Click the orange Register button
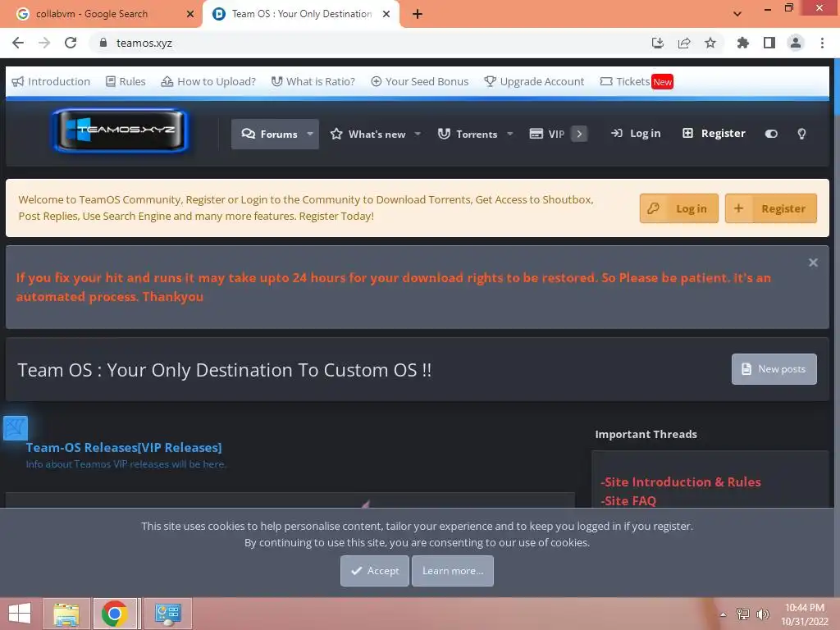 pos(771,208)
